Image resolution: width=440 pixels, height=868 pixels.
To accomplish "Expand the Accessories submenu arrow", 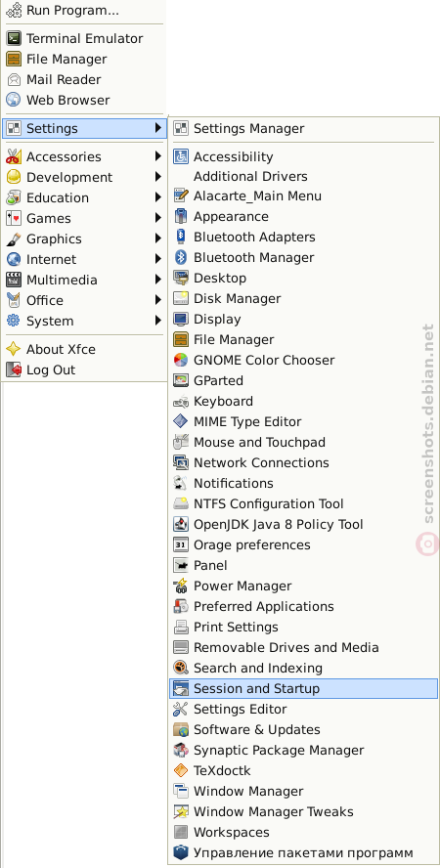I will point(158,156).
